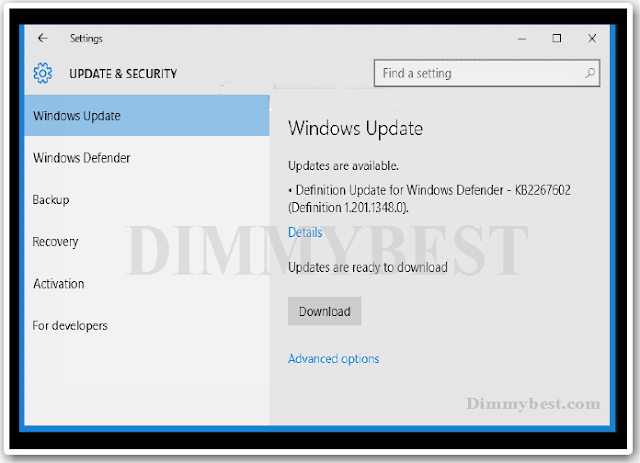Viewport: 640px width, 463px height.
Task: Close the Settings window
Action: click(x=592, y=38)
